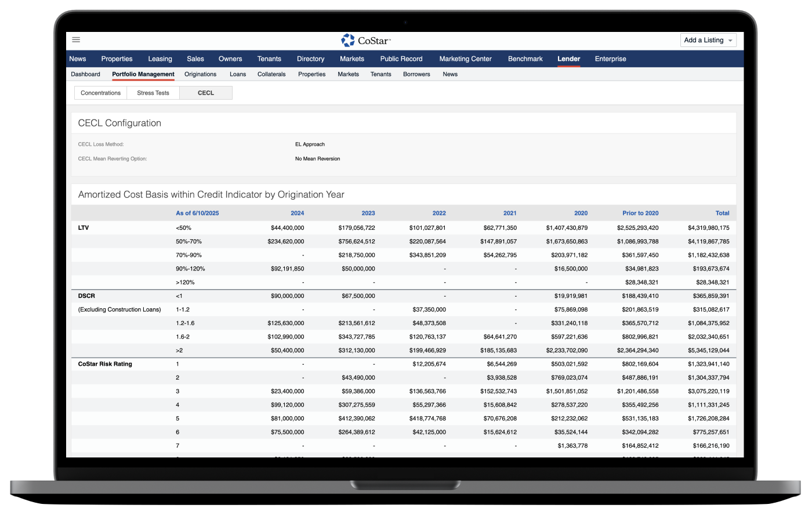Switch to the Concentrations view
The width and height of the screenshot is (812, 519).
coord(100,93)
